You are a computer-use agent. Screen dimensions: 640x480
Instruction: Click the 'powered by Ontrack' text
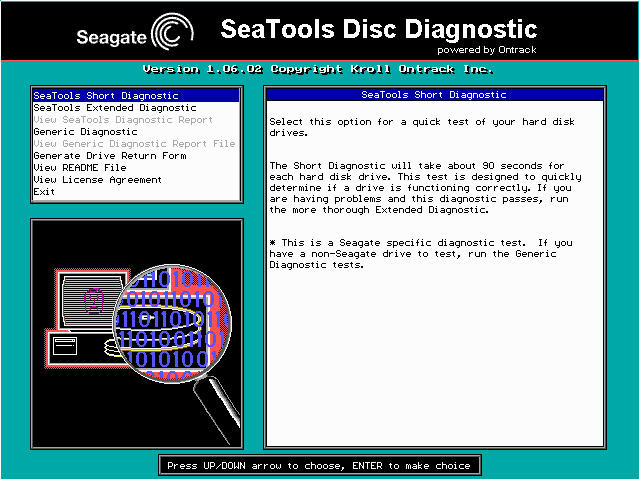point(487,48)
